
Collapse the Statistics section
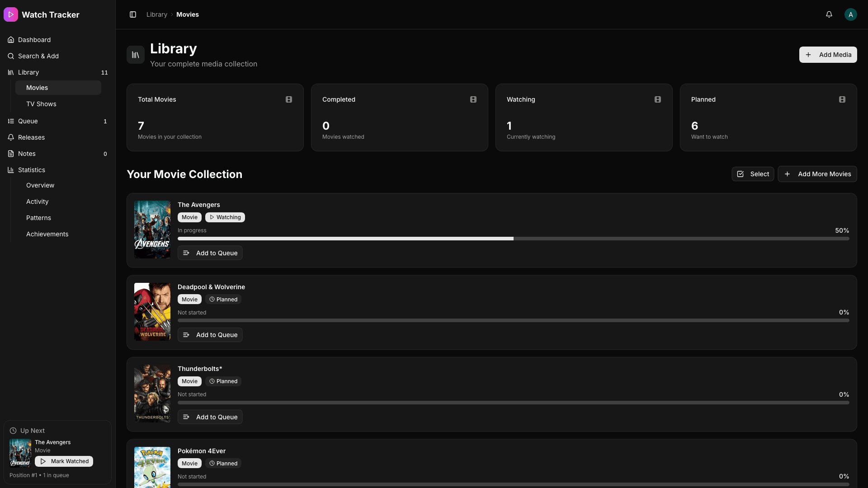[58, 170]
